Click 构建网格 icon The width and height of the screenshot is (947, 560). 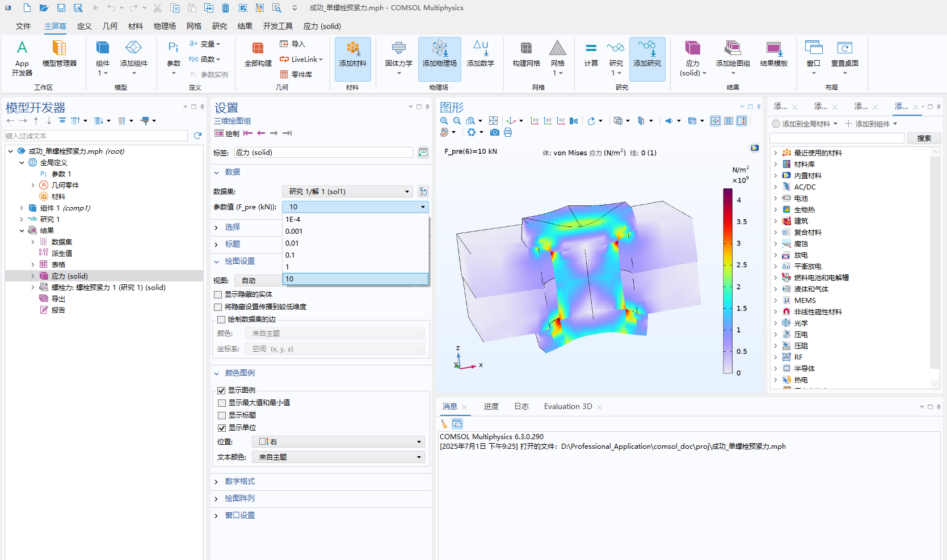click(527, 54)
